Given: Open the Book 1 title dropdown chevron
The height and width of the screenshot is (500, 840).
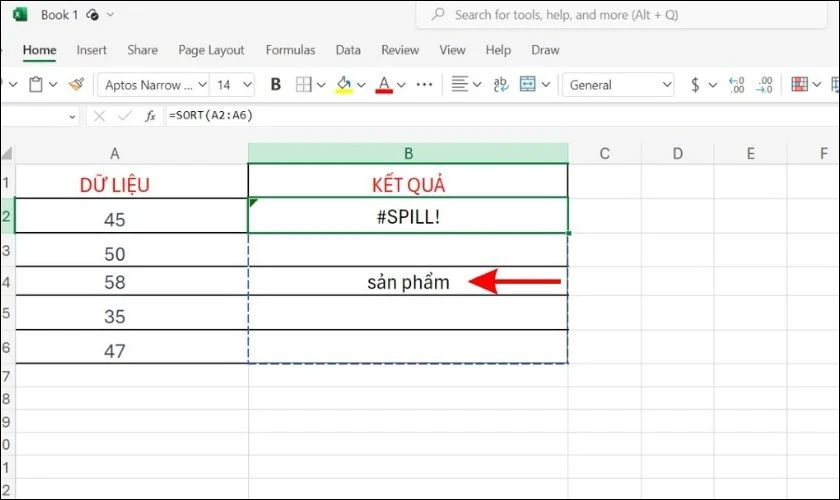Looking at the screenshot, I should tap(110, 14).
